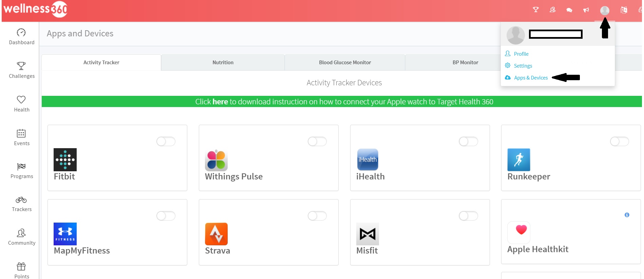
Task: Click the 'Apps and Devices' page heading
Action: (80, 34)
